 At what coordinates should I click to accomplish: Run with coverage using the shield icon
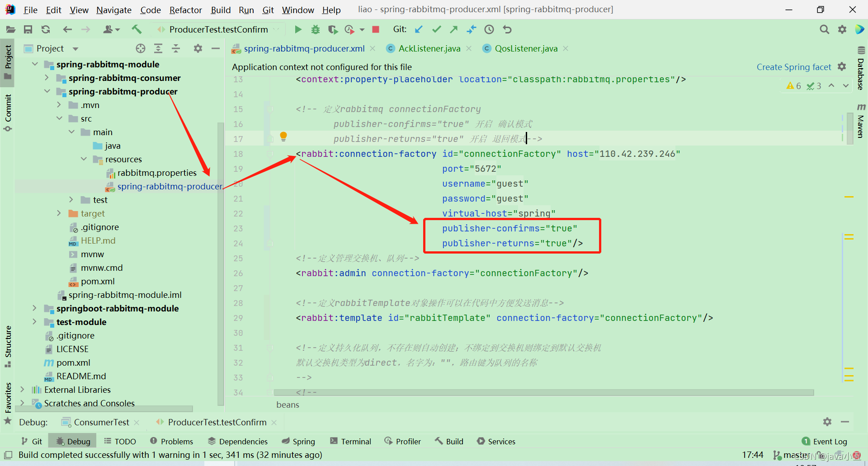pos(333,29)
